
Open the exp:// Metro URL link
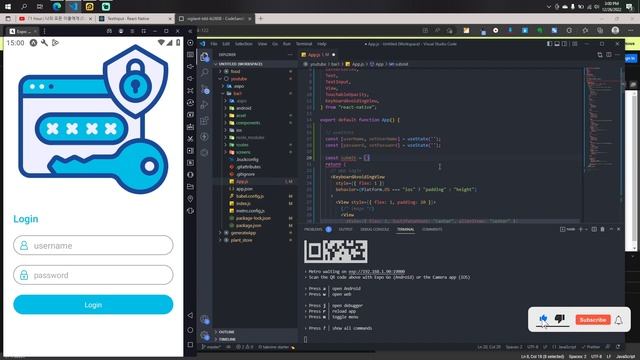click(376, 271)
